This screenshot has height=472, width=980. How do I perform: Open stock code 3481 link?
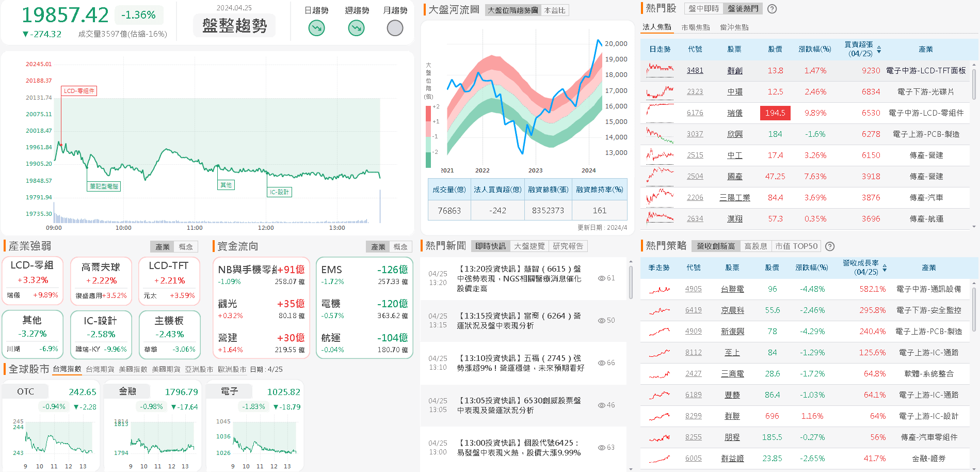[x=695, y=71]
